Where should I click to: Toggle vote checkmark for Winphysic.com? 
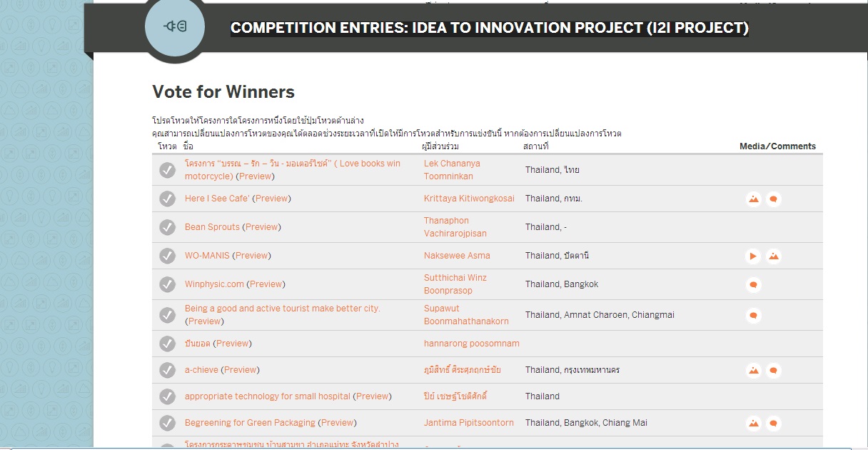(x=167, y=284)
